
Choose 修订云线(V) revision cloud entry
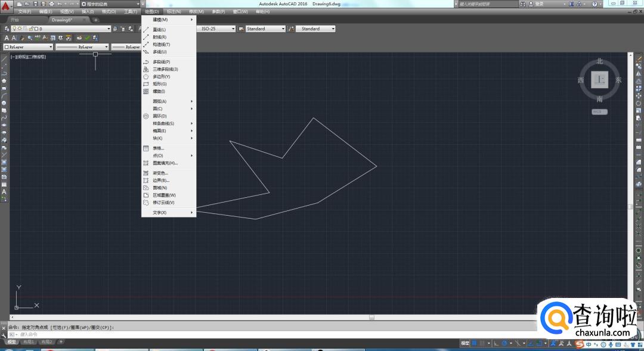tap(168, 203)
